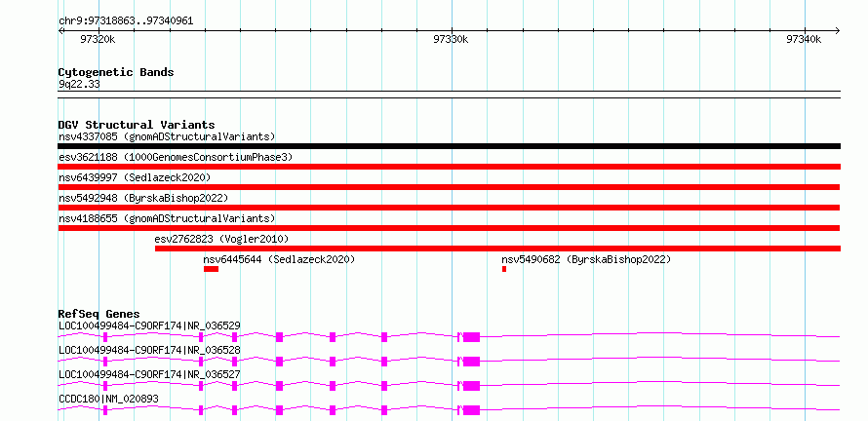868x421 pixels.
Task: Click the large last exon of CCDC180 NM_020893
Action: [472, 410]
